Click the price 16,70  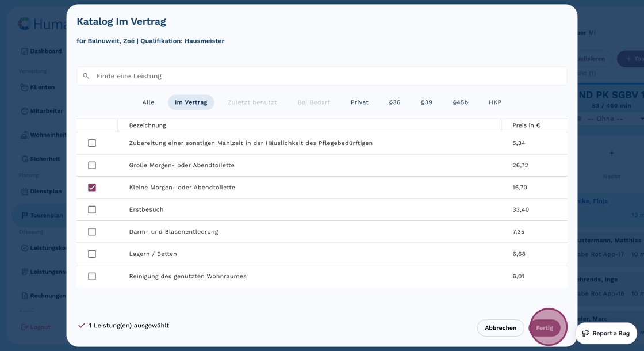pos(520,188)
